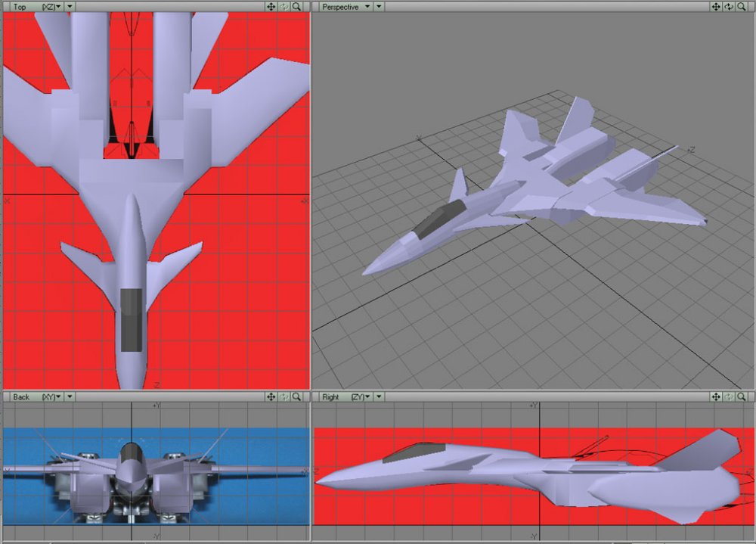Click the zoom magnifier in Back viewport
The width and height of the screenshot is (756, 544).
[x=296, y=396]
